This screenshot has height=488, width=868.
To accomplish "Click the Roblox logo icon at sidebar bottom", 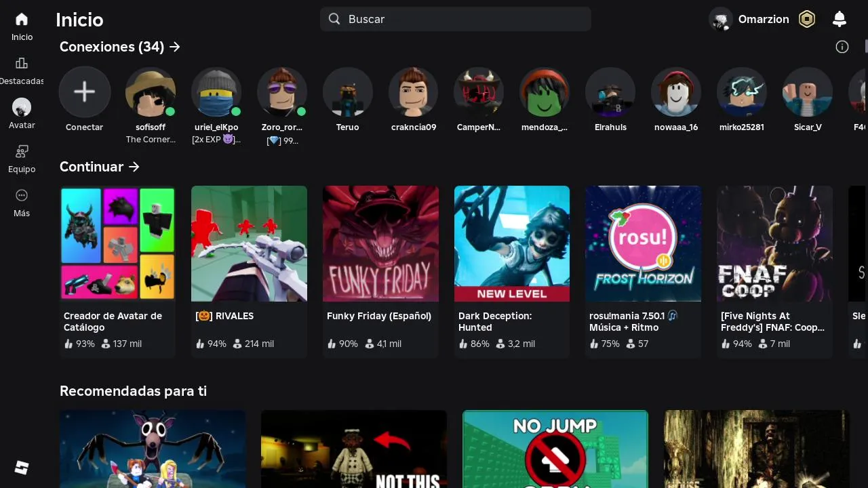I will pyautogui.click(x=22, y=468).
